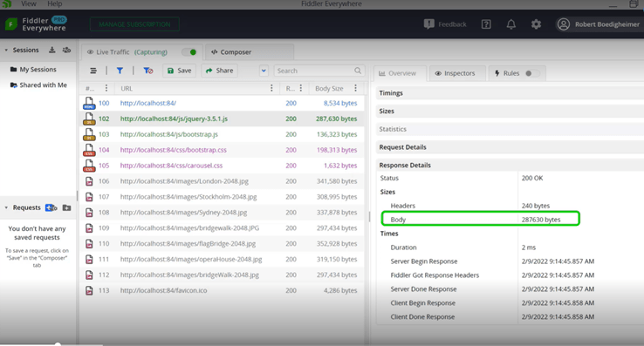Focus the Search sessions field
Screen dimensions: 644x346
[x=319, y=71]
